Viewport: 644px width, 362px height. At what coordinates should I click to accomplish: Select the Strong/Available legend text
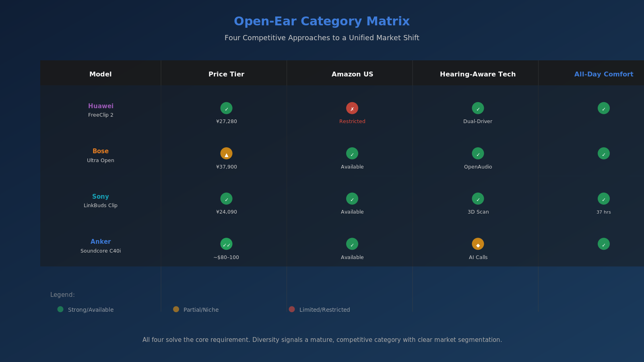tap(91, 310)
